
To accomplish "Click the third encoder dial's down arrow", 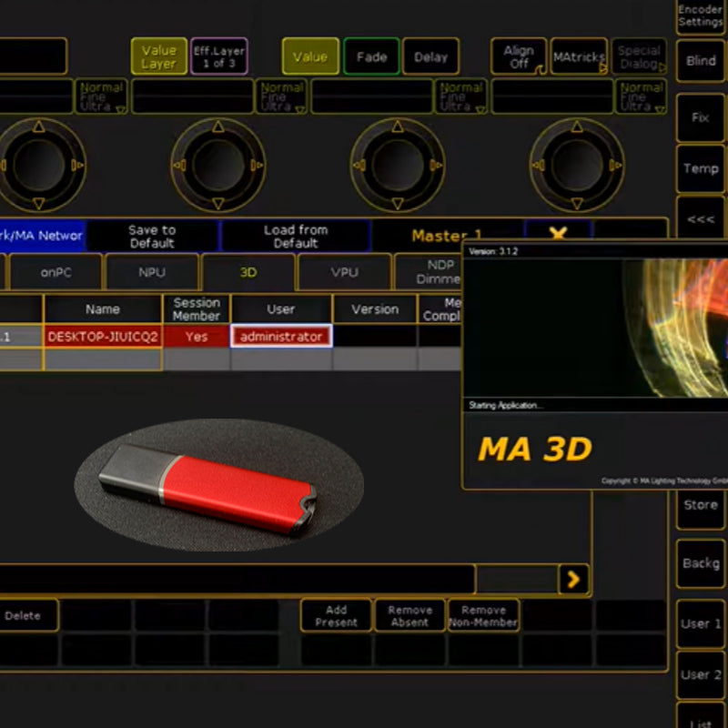I will point(398,204).
